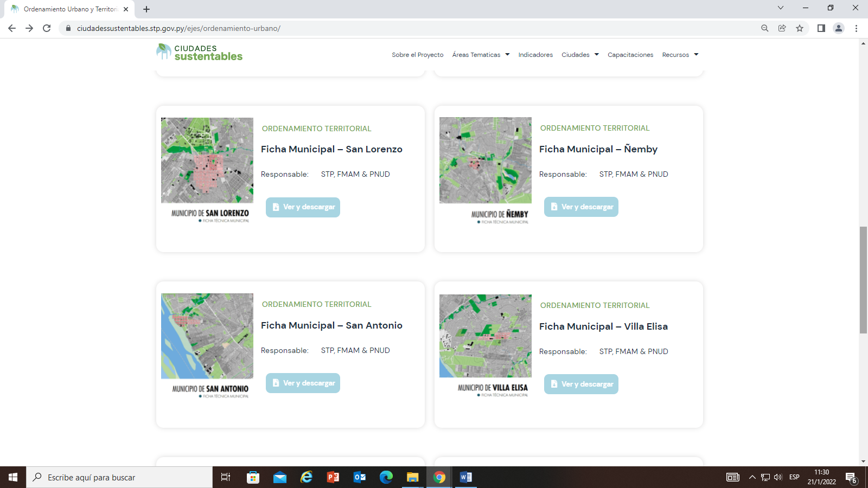
Task: Click Ver y descargar for San Lorenzo
Action: coord(303,207)
